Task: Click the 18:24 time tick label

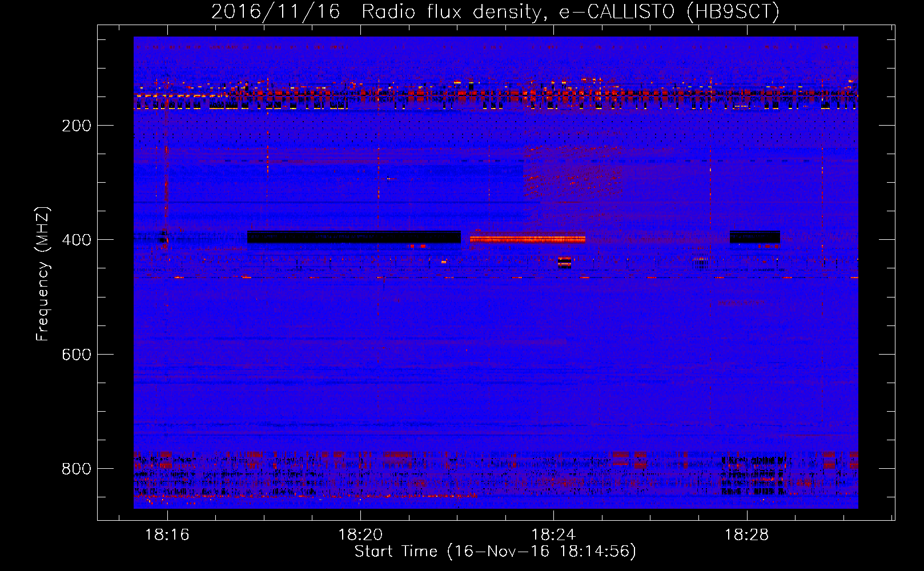Action: coord(553,535)
